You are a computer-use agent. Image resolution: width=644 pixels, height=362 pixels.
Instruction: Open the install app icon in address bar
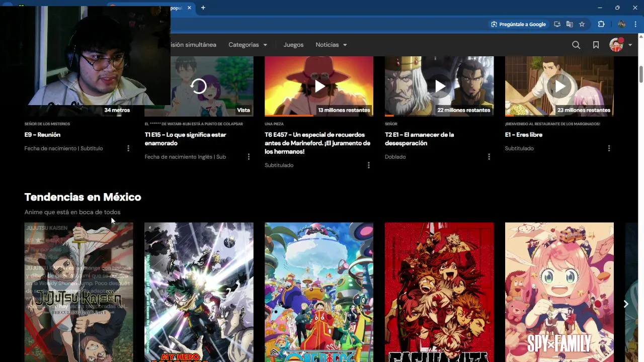pyautogui.click(x=557, y=24)
